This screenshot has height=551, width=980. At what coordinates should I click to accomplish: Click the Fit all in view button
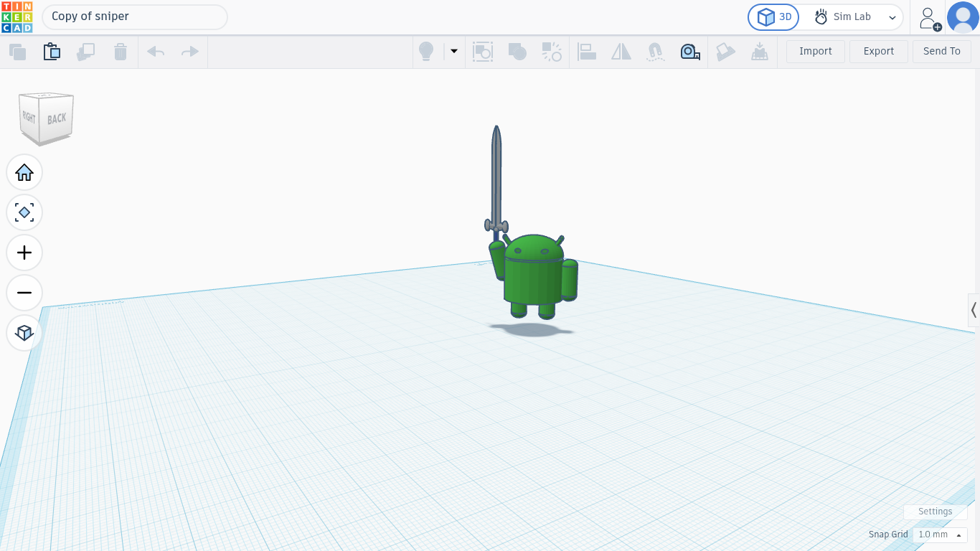click(24, 212)
